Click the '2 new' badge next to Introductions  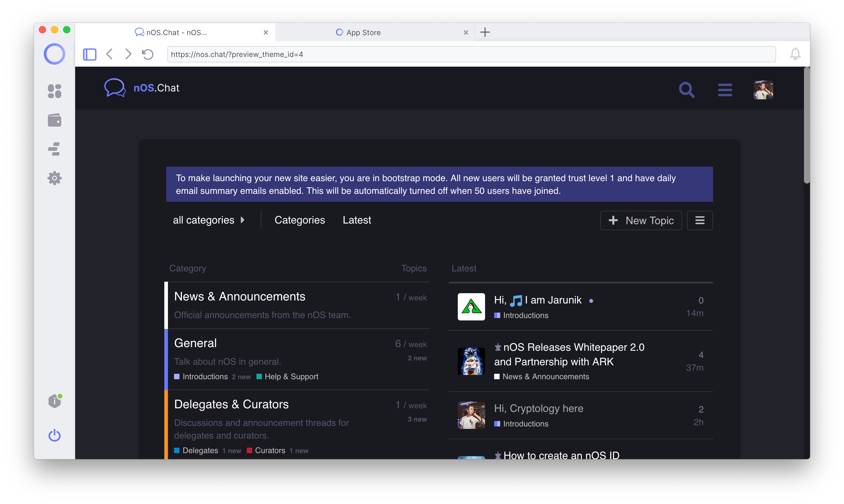click(241, 377)
